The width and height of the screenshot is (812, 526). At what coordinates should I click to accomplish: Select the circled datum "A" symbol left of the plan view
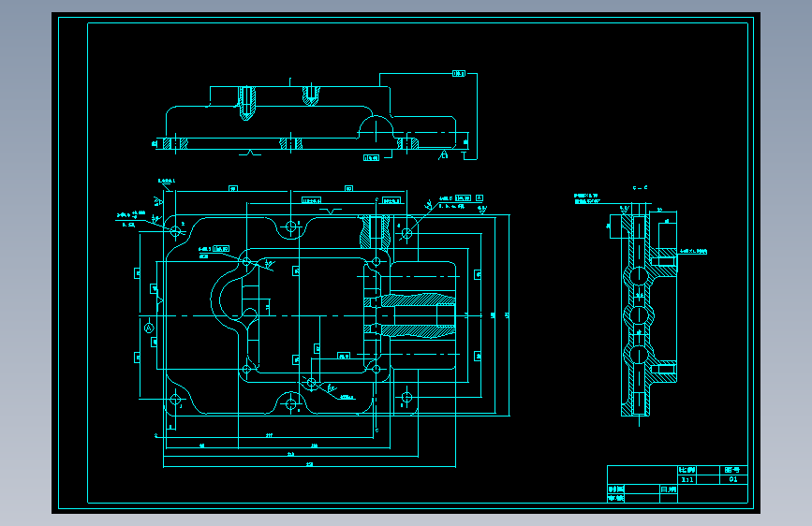point(149,328)
